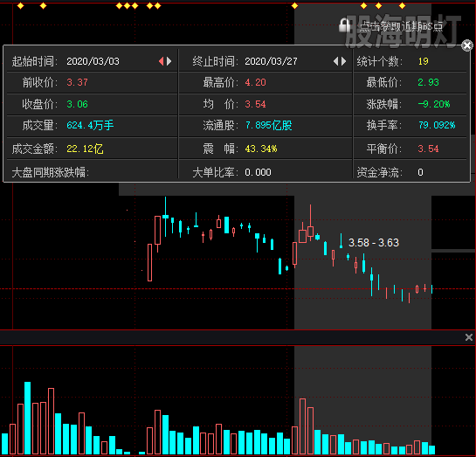Select the start date 2020/03/03 field
Viewport: 476px width, 457px height.
[93, 61]
